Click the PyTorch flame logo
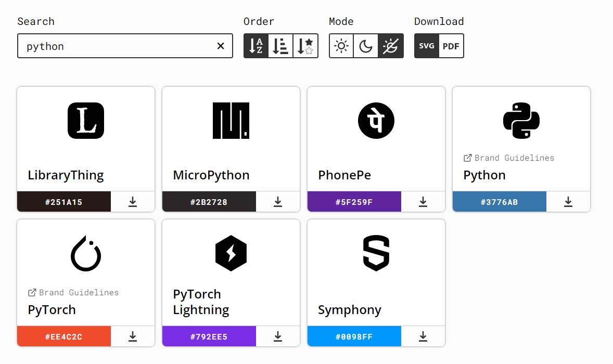 [86, 253]
